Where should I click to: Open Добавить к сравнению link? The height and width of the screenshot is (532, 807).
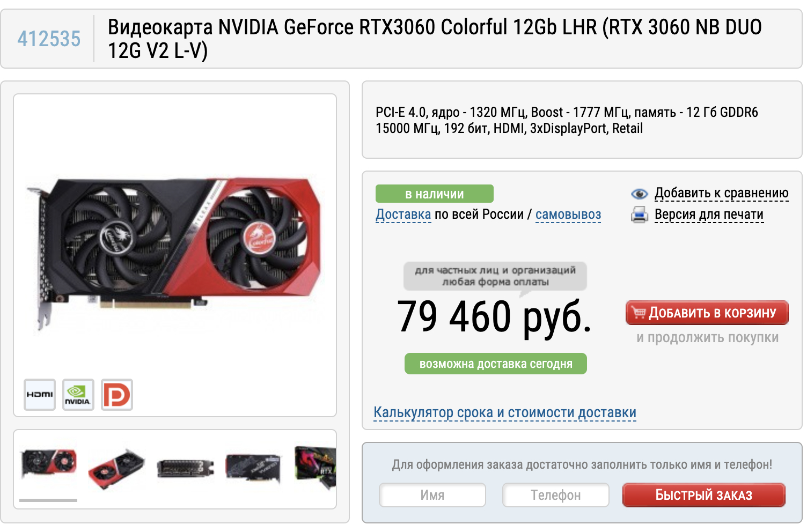[x=722, y=193]
